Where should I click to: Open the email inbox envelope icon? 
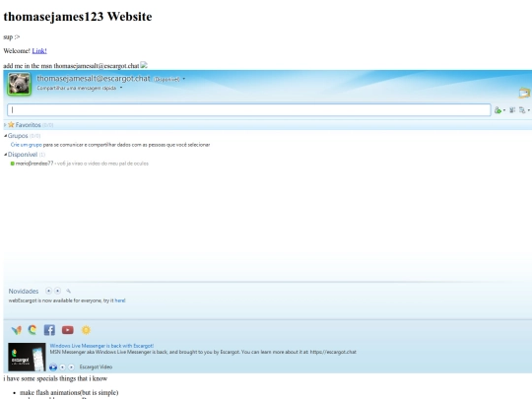[x=524, y=93]
